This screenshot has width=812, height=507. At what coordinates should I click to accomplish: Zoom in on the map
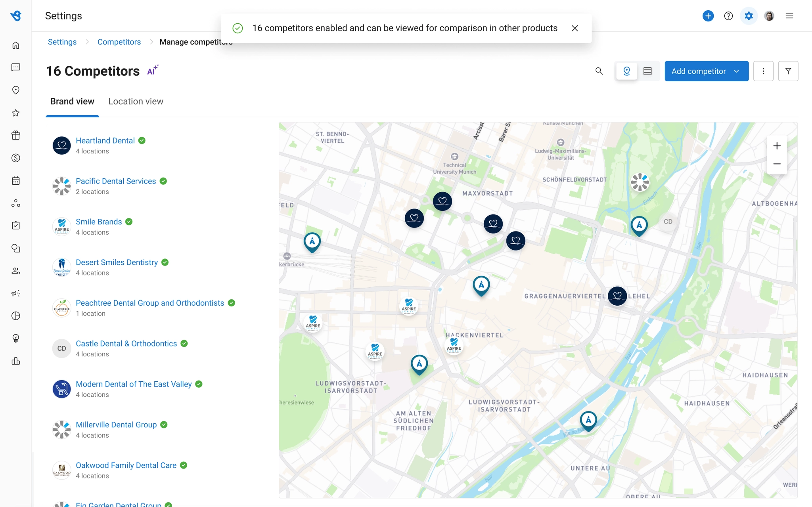tap(777, 146)
